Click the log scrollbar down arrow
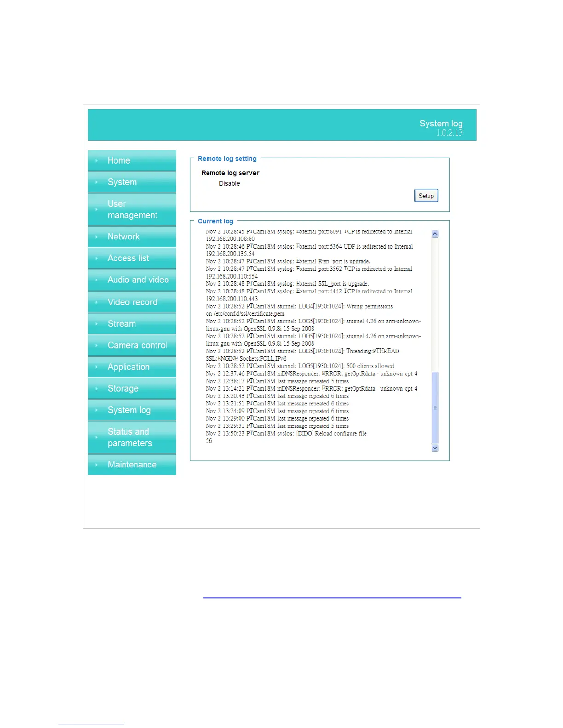Image resolution: width=563 pixels, height=728 pixels. [x=435, y=448]
